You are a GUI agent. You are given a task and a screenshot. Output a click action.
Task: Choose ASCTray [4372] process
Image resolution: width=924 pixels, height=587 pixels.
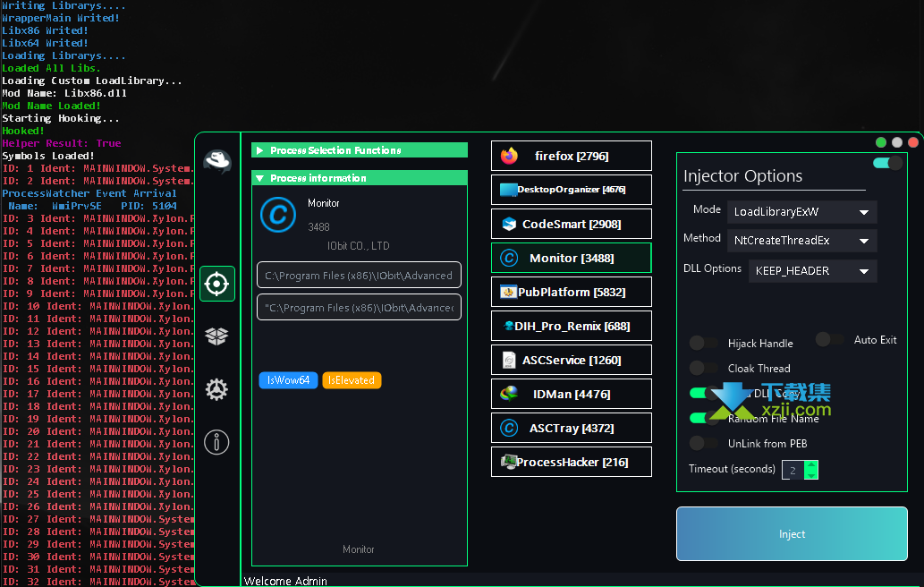coord(572,428)
